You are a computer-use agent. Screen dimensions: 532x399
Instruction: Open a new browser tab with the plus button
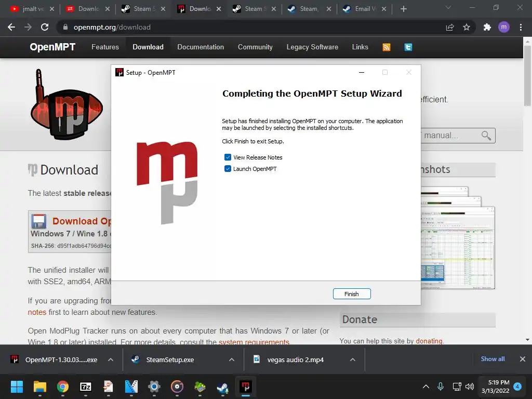click(x=403, y=9)
